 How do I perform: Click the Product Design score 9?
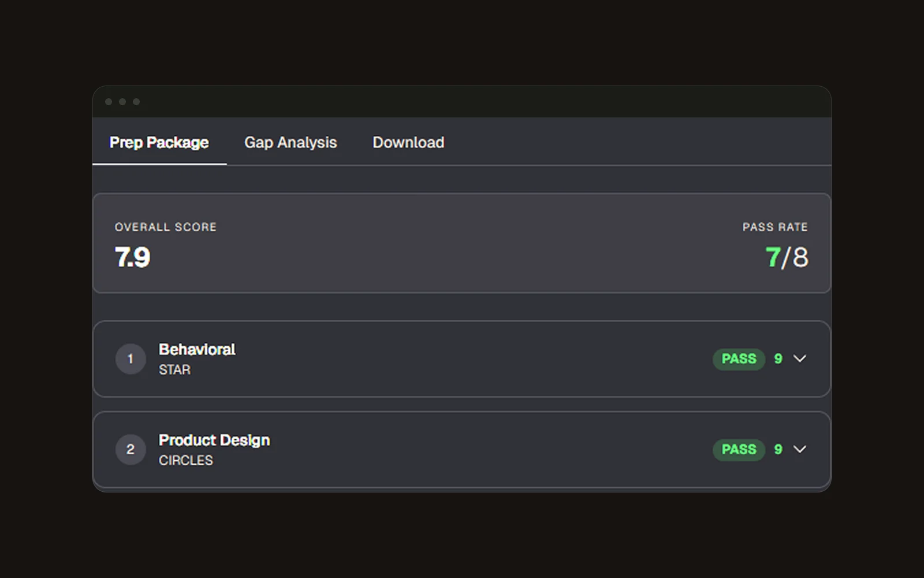pos(778,449)
